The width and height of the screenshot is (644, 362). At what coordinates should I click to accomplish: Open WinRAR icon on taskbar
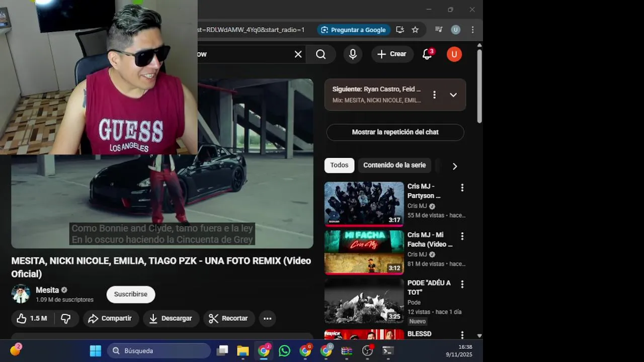click(x=347, y=350)
